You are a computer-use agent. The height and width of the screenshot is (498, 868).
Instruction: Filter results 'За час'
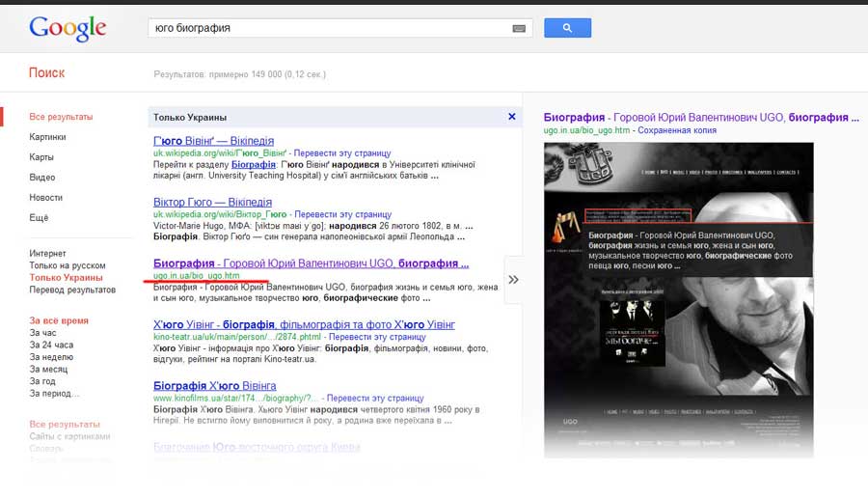pyautogui.click(x=42, y=333)
